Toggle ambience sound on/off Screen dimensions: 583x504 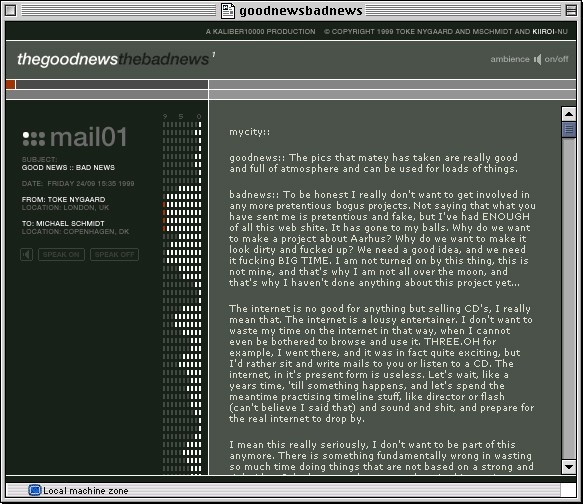(556, 59)
